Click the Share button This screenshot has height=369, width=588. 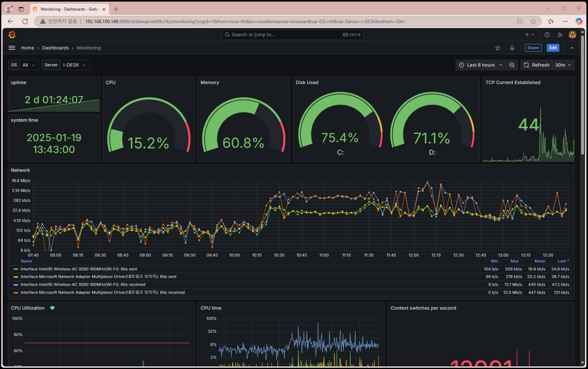533,48
